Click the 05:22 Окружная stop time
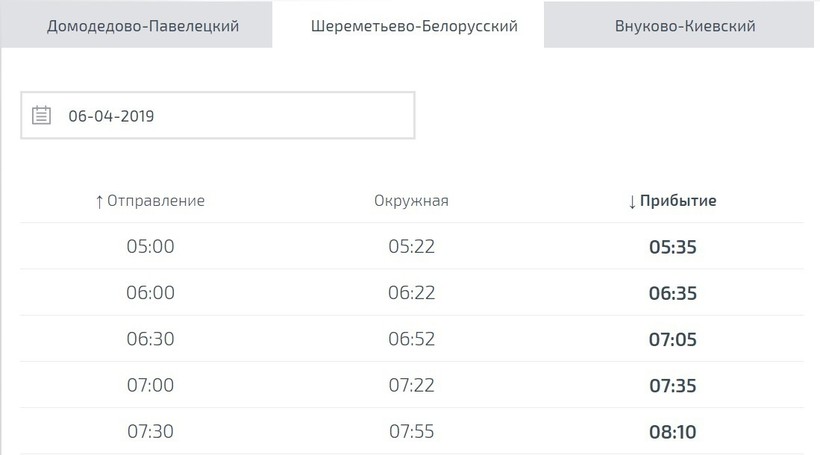The width and height of the screenshot is (820, 455). [411, 246]
